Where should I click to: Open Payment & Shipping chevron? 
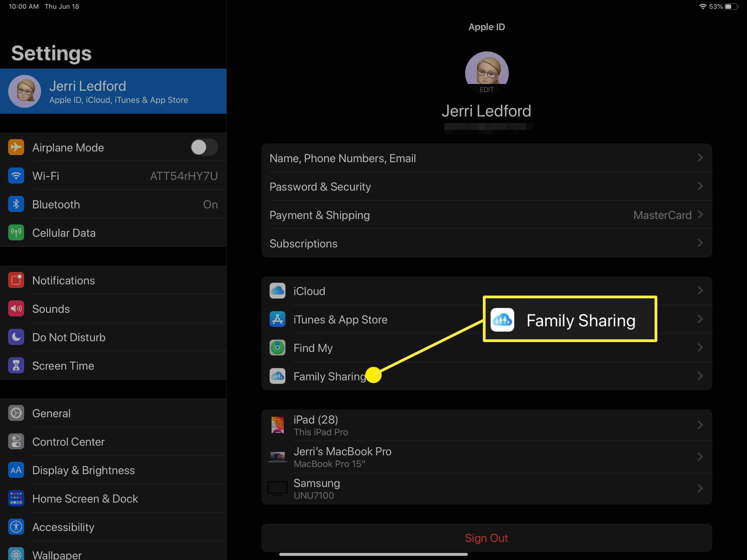pyautogui.click(x=700, y=214)
